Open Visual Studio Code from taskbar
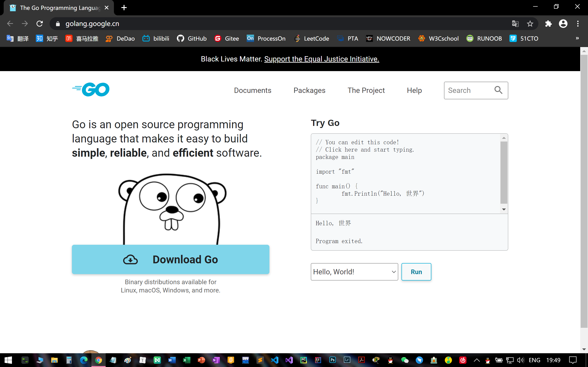588x367 pixels. pos(274,360)
